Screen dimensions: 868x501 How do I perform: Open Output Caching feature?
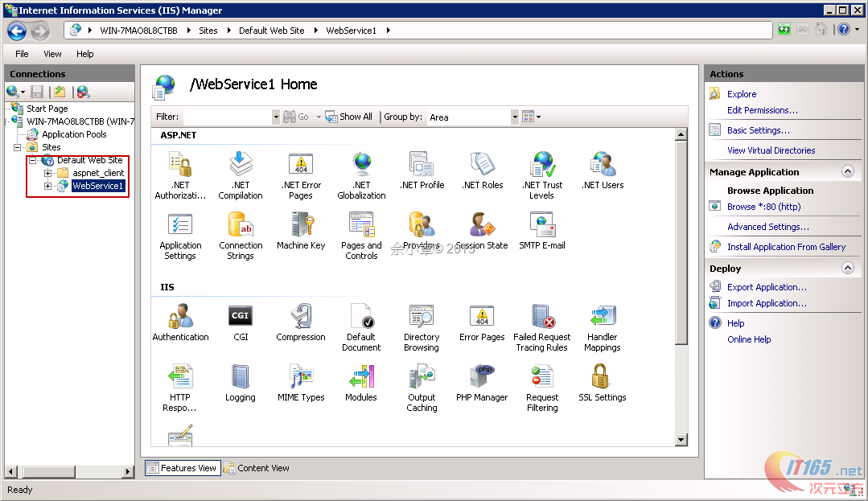[422, 388]
